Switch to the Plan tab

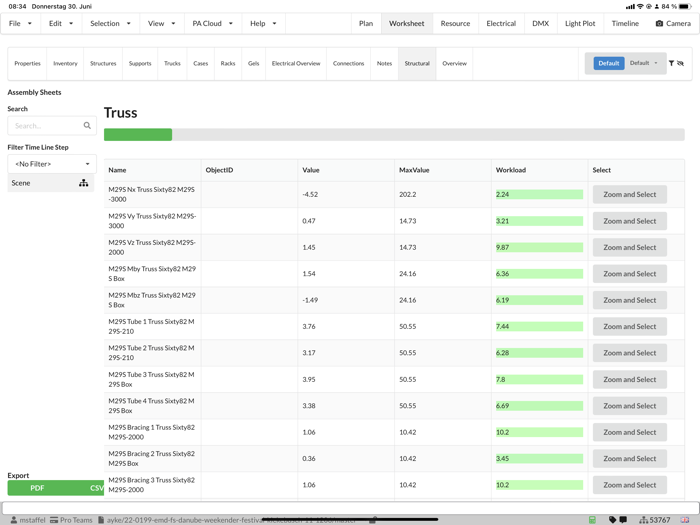click(x=366, y=23)
